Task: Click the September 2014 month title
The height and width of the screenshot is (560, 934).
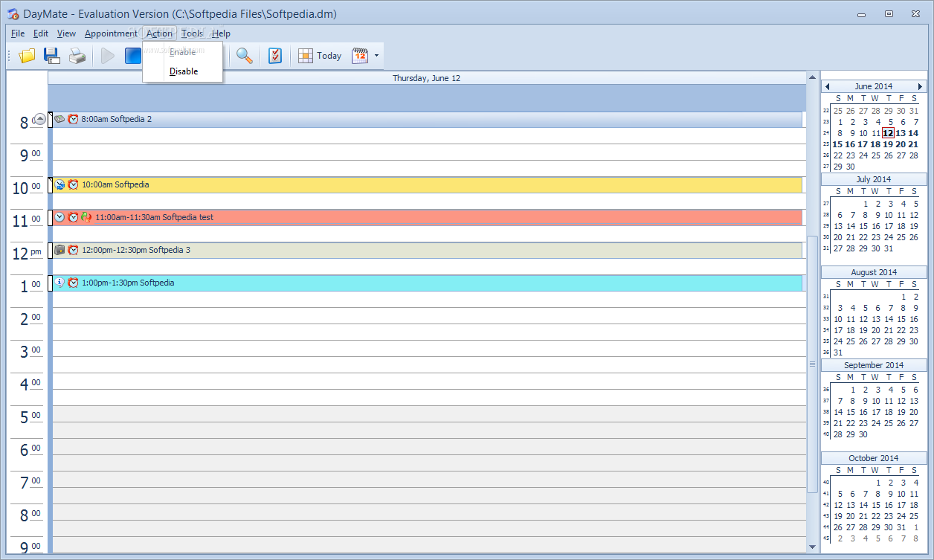Action: pyautogui.click(x=874, y=365)
